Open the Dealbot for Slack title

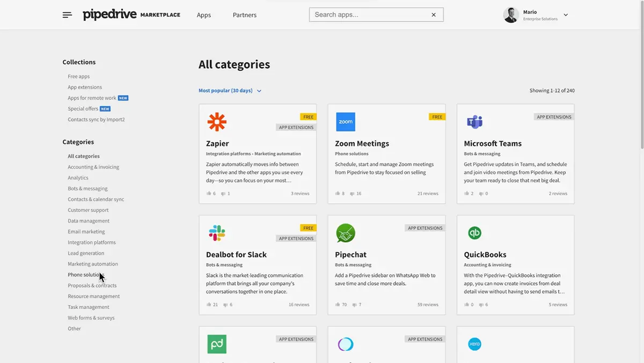236,255
